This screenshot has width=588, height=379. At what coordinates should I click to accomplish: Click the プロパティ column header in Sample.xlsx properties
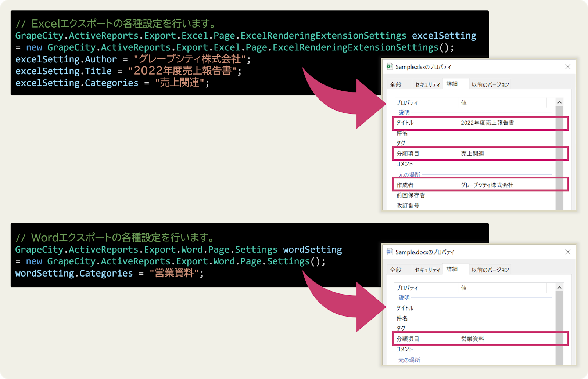[x=426, y=102]
